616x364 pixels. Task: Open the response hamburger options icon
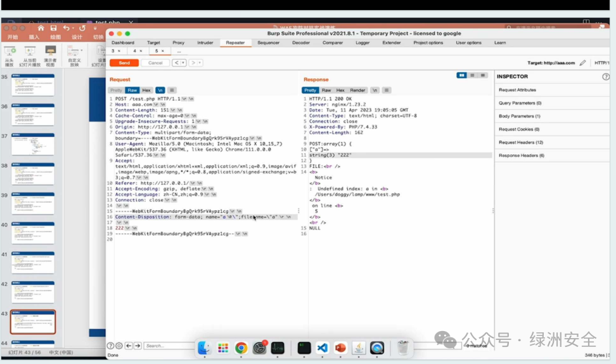pyautogui.click(x=387, y=91)
